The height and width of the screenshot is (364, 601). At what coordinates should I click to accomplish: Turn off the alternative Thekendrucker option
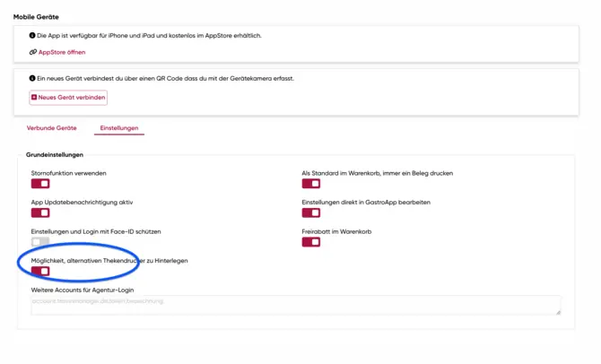(40, 271)
